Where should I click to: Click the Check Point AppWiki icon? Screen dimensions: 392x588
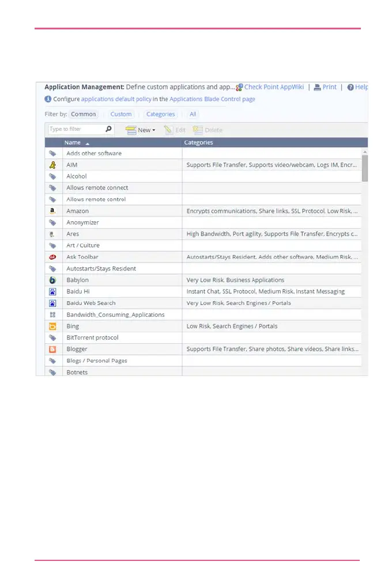pos(239,88)
